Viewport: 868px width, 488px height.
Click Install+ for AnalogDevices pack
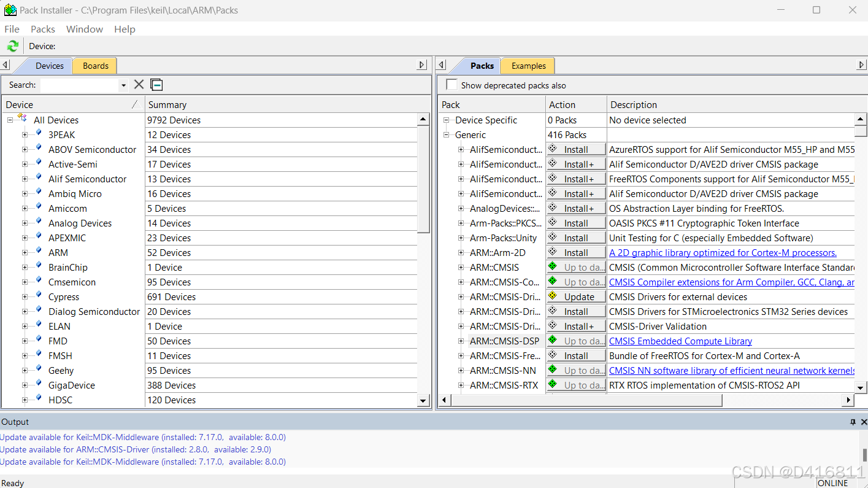(x=576, y=209)
